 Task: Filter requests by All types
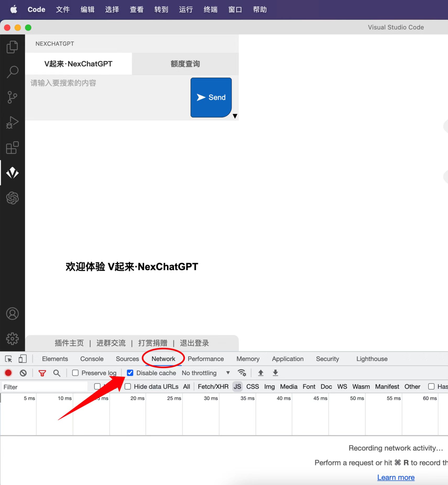pos(187,387)
